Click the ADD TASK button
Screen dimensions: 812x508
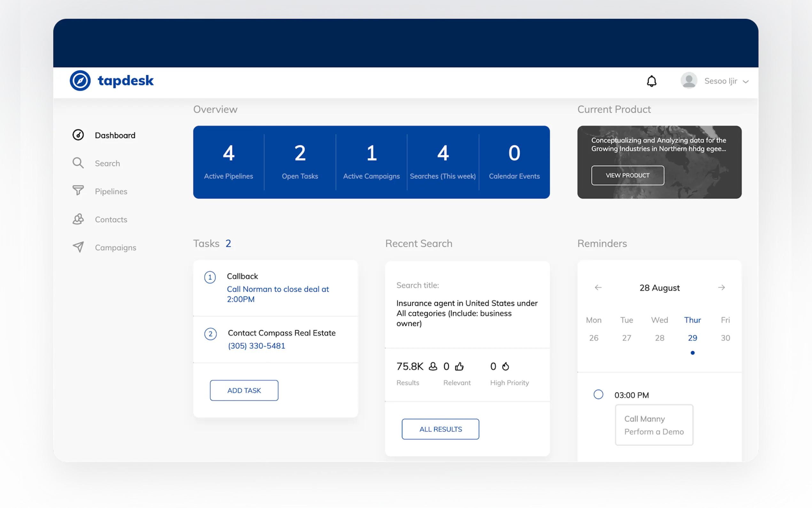coord(244,390)
